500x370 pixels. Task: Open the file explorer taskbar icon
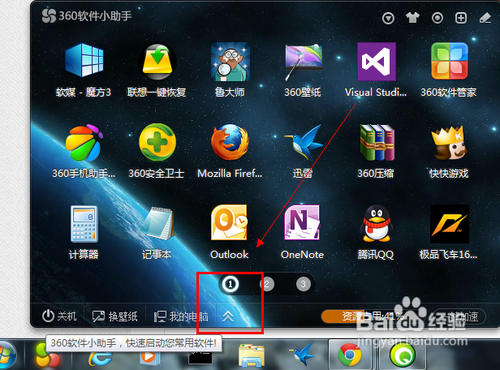251,356
